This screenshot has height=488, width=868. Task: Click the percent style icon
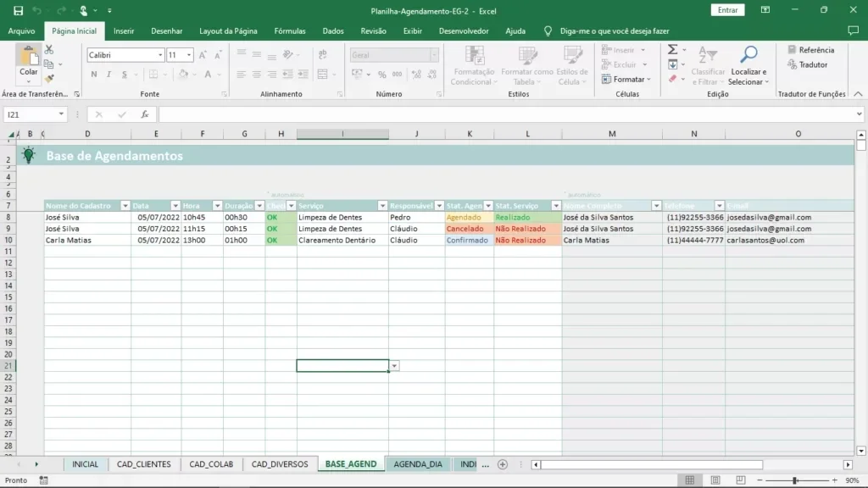click(x=382, y=75)
